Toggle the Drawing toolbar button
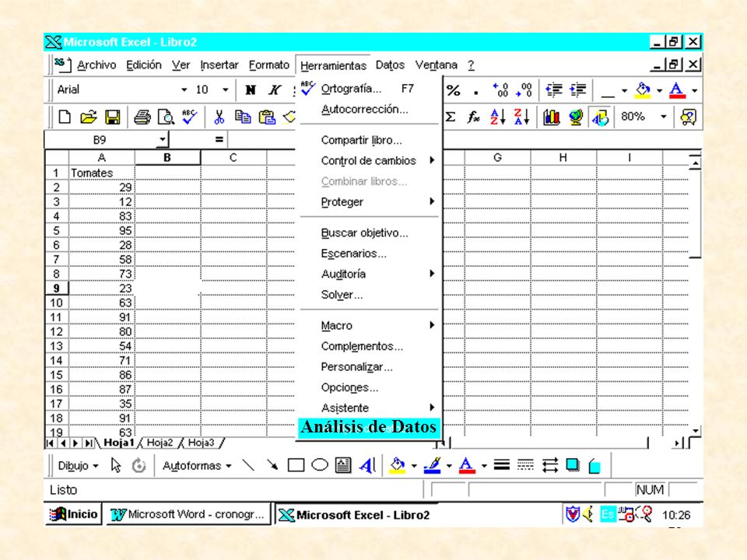 (x=600, y=117)
